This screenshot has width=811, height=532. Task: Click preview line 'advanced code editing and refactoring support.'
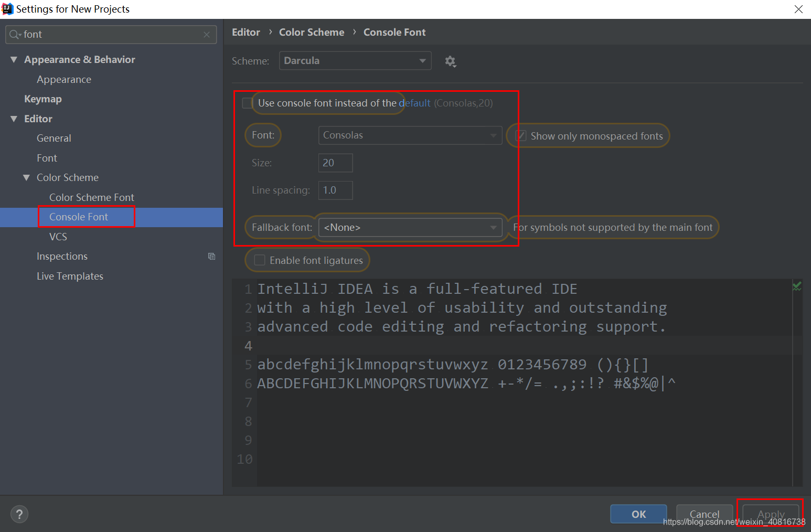pyautogui.click(x=462, y=327)
